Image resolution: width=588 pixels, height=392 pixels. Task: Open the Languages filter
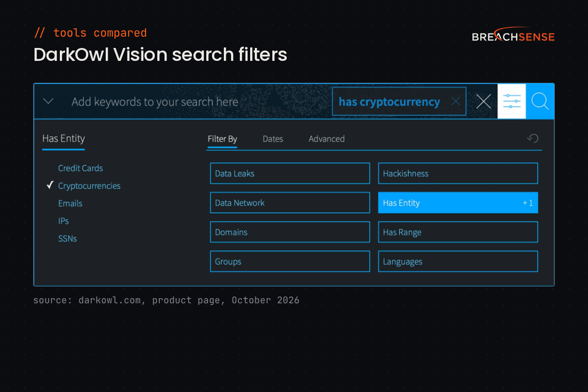point(458,261)
